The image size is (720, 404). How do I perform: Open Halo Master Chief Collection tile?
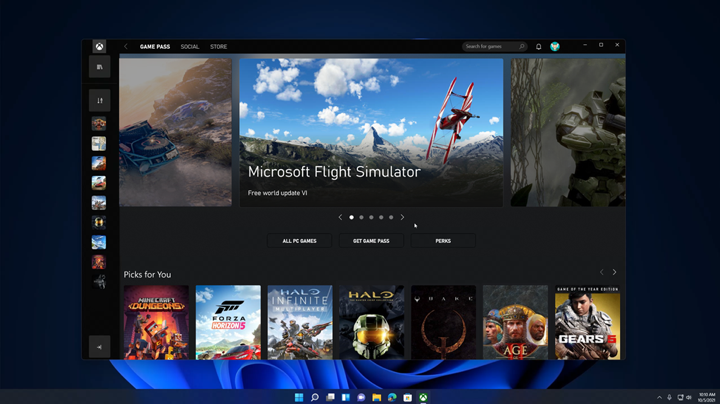point(371,322)
